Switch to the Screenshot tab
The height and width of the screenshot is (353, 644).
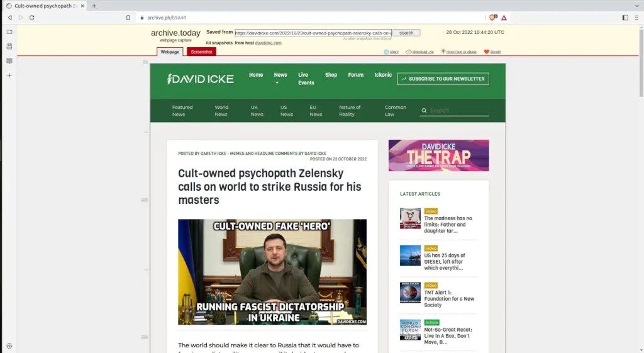click(x=201, y=52)
